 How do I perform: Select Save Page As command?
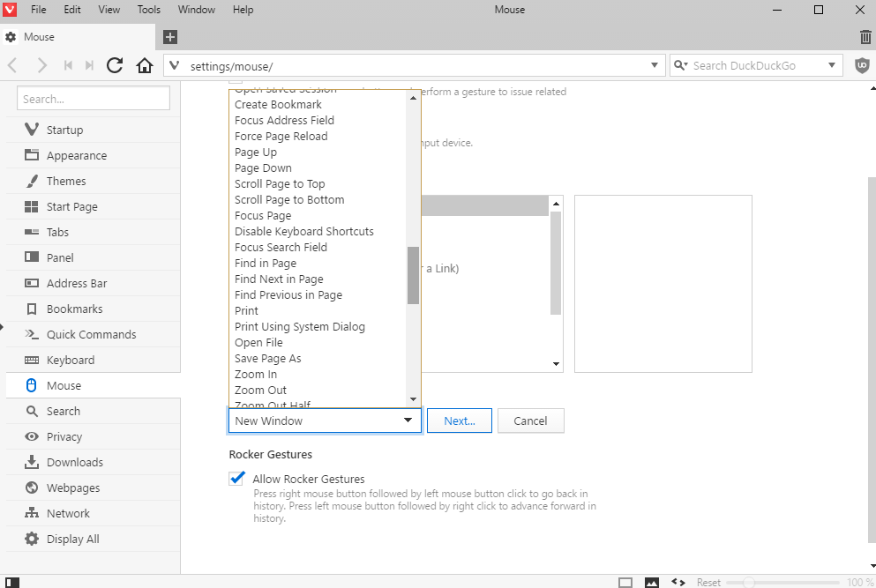318,359
